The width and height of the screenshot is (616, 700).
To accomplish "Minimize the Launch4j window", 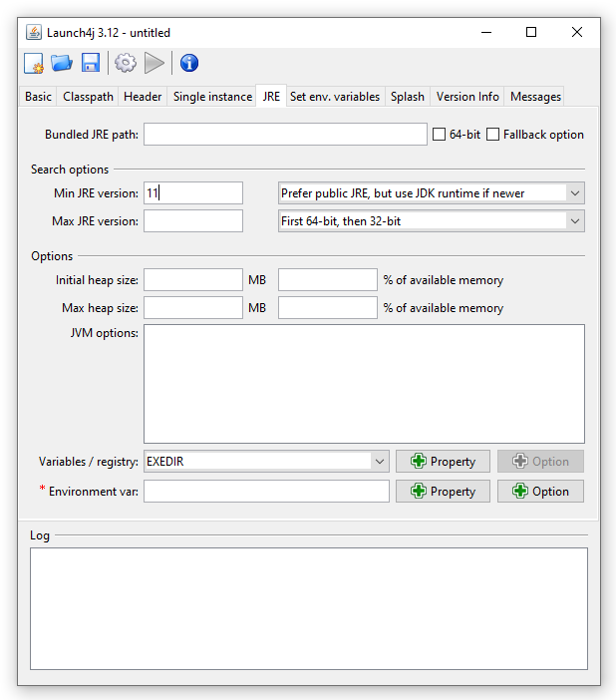I will pos(486,32).
